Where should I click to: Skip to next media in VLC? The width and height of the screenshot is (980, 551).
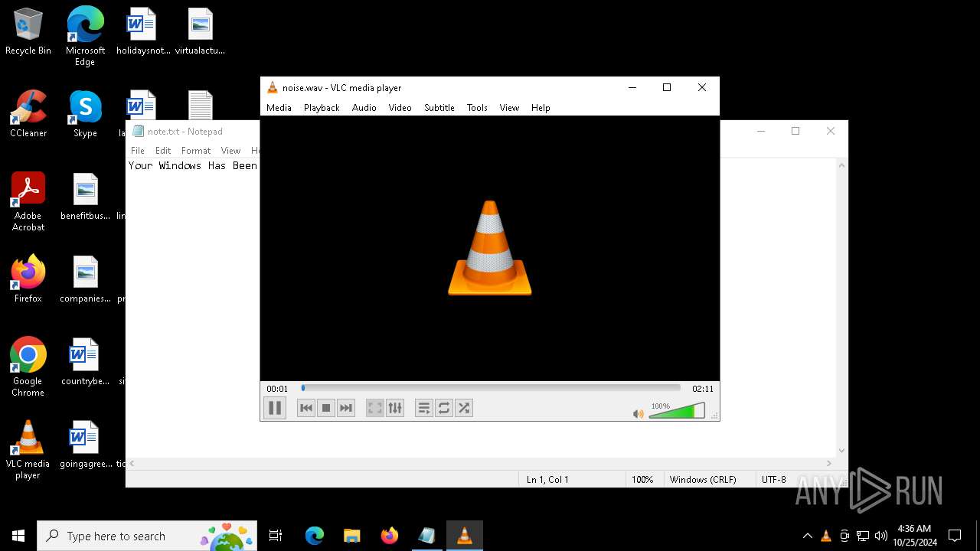(346, 408)
